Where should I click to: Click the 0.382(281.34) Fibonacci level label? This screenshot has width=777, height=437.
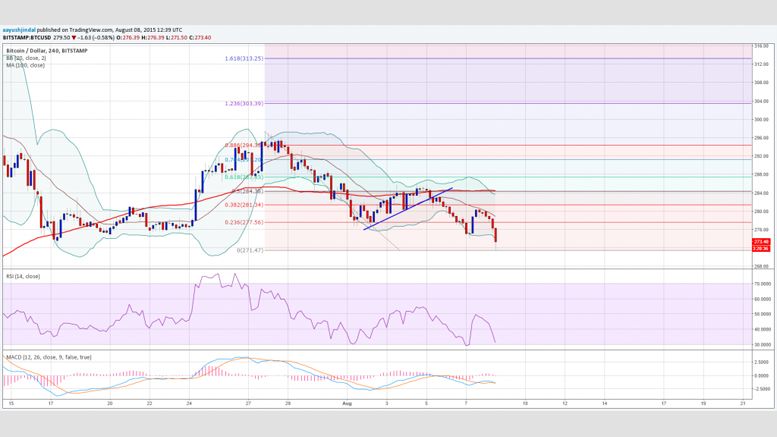[x=244, y=205]
